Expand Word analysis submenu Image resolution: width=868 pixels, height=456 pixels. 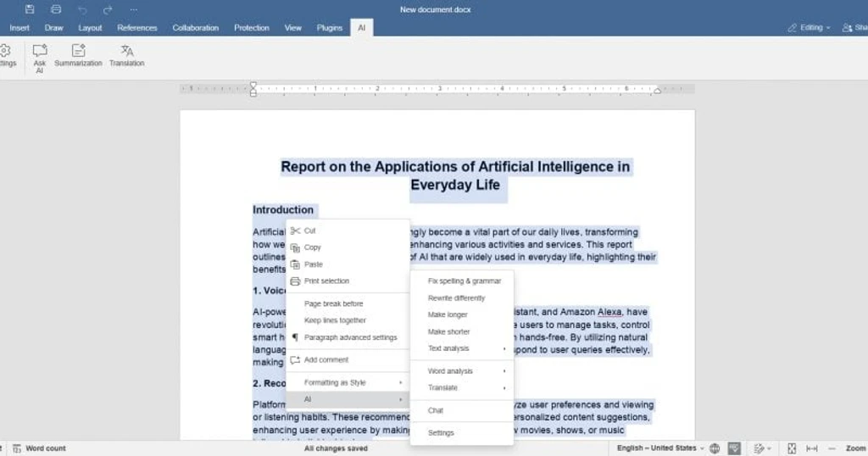(x=462, y=371)
